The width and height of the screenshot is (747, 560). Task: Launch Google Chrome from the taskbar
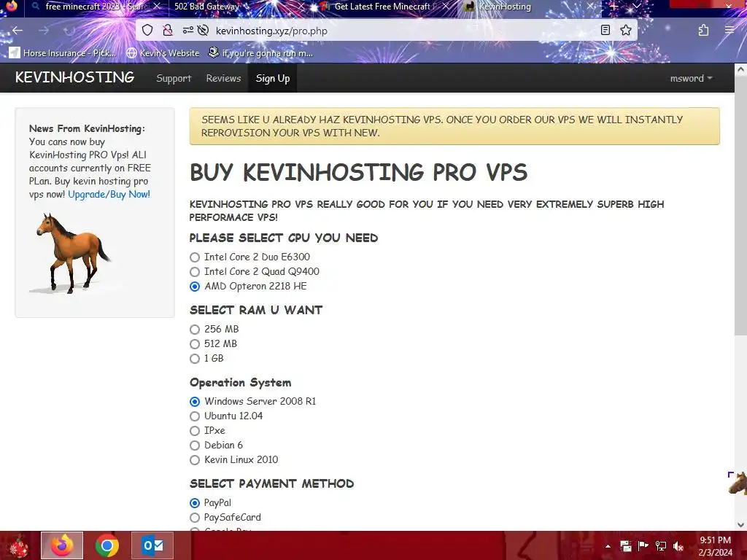[x=107, y=545]
